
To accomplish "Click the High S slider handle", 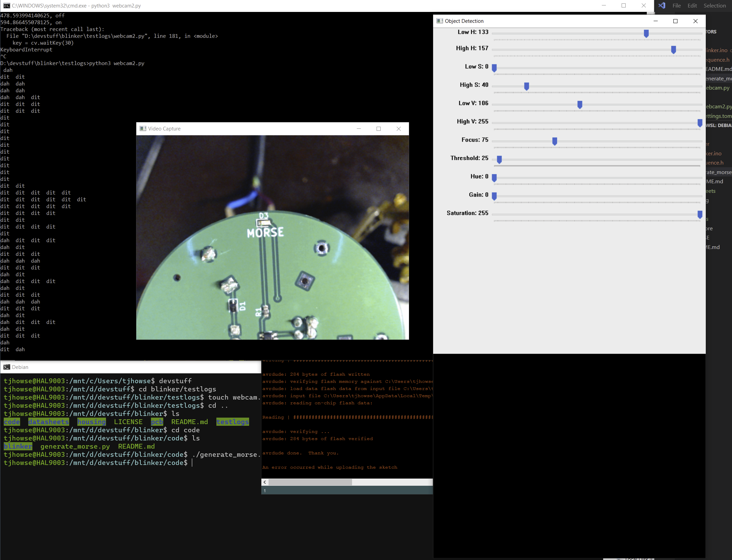I will tap(526, 86).
